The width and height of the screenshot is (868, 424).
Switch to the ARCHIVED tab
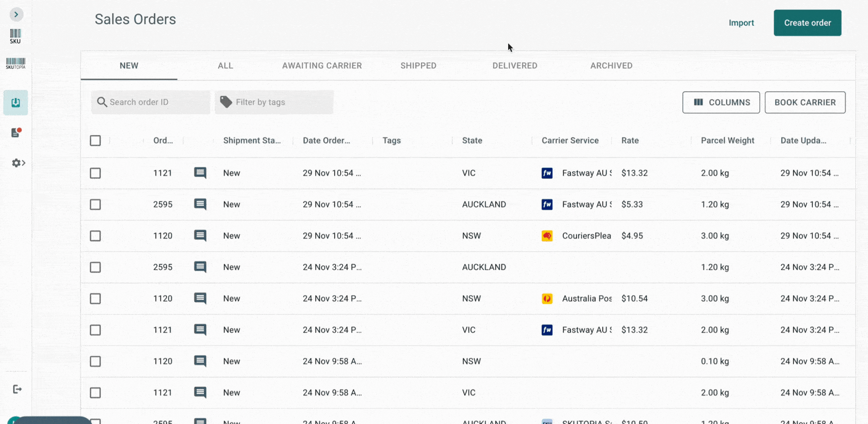point(611,65)
